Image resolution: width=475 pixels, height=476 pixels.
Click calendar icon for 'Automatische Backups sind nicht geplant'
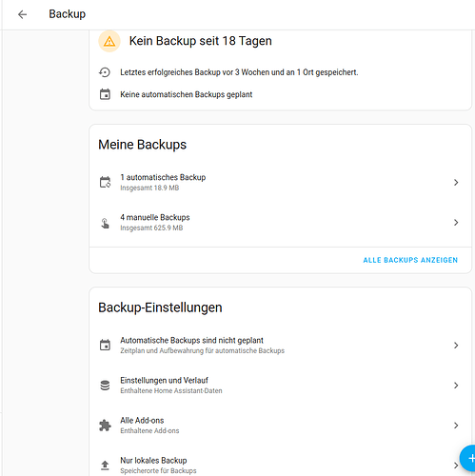[x=105, y=345]
